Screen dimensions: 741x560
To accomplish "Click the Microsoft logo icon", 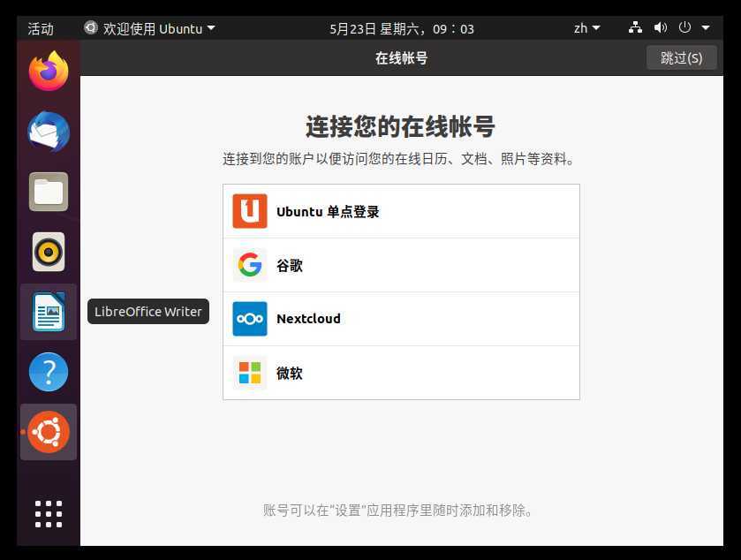I will tap(250, 373).
